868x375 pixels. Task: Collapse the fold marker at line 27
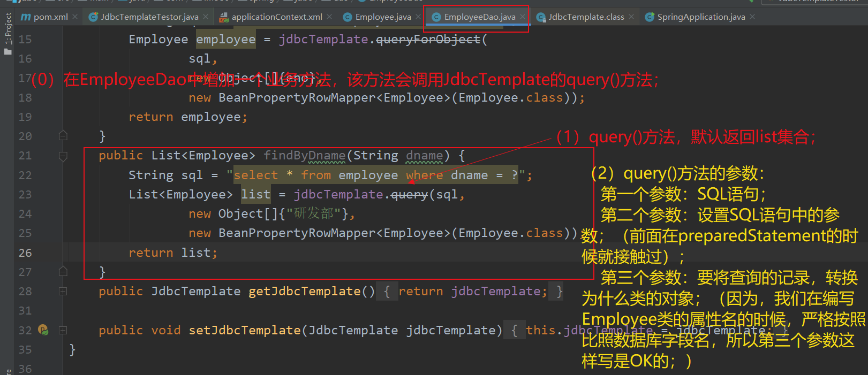(63, 272)
